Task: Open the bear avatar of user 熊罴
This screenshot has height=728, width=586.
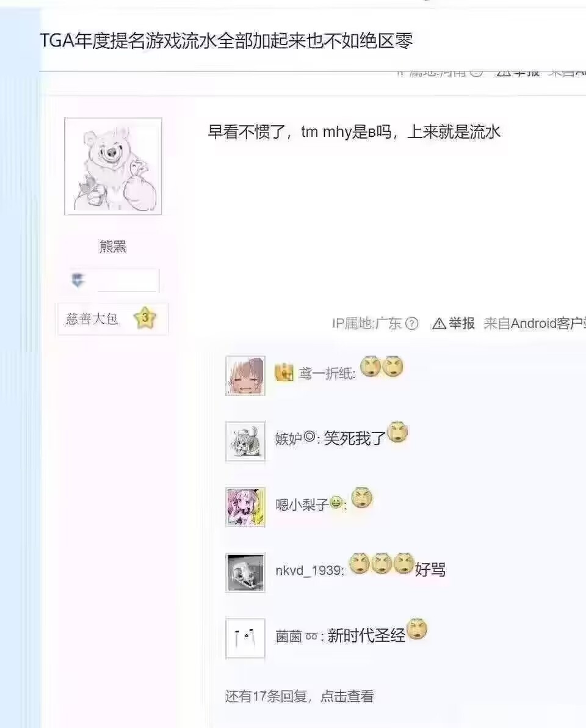Action: pyautogui.click(x=113, y=166)
